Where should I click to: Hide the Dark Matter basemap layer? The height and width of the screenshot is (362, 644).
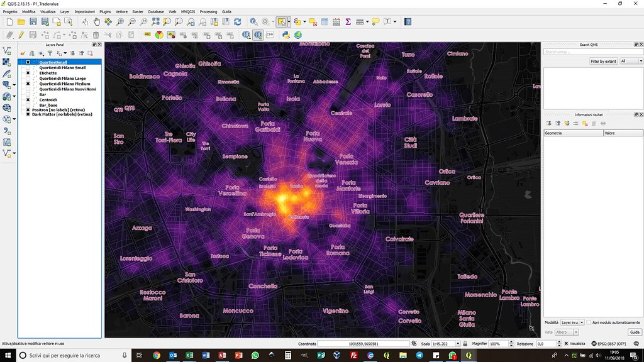pos(28,114)
